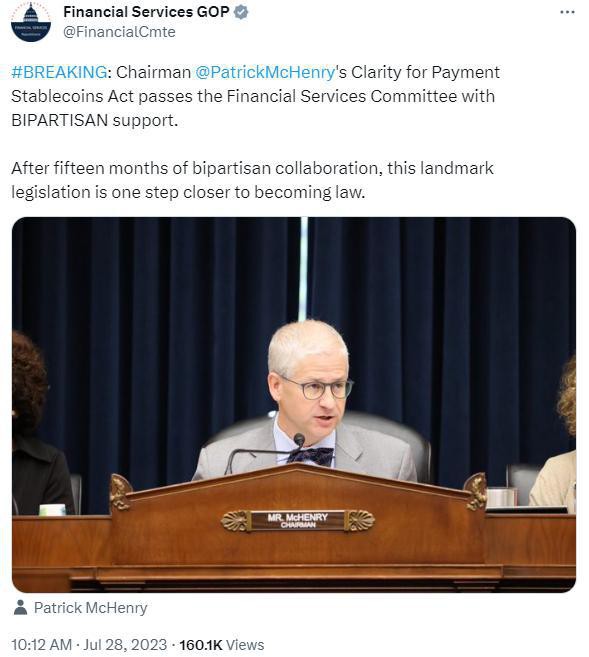Click the blue verified checkmark badge
589x657 pixels.
(240, 13)
